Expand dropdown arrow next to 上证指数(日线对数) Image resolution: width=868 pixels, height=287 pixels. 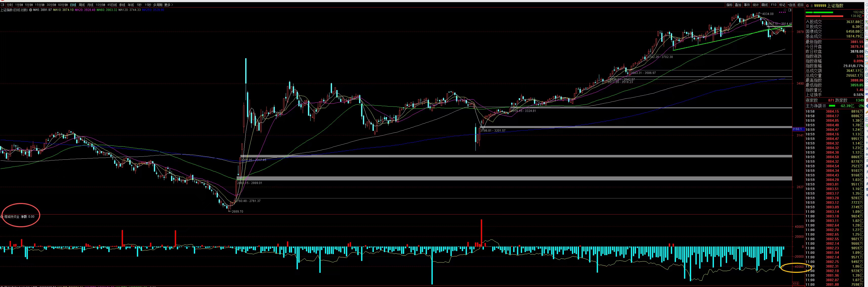[x=30, y=10]
